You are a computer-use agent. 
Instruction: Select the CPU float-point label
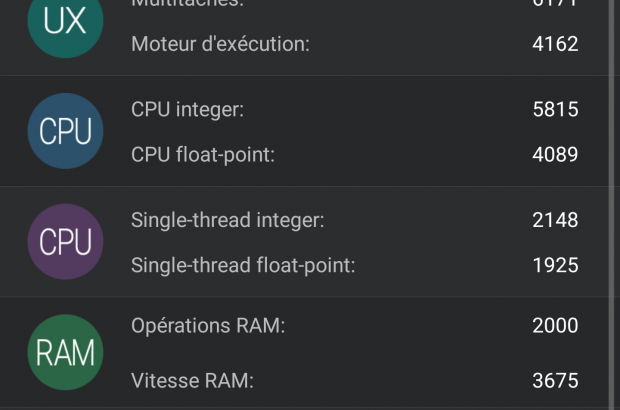coord(202,154)
